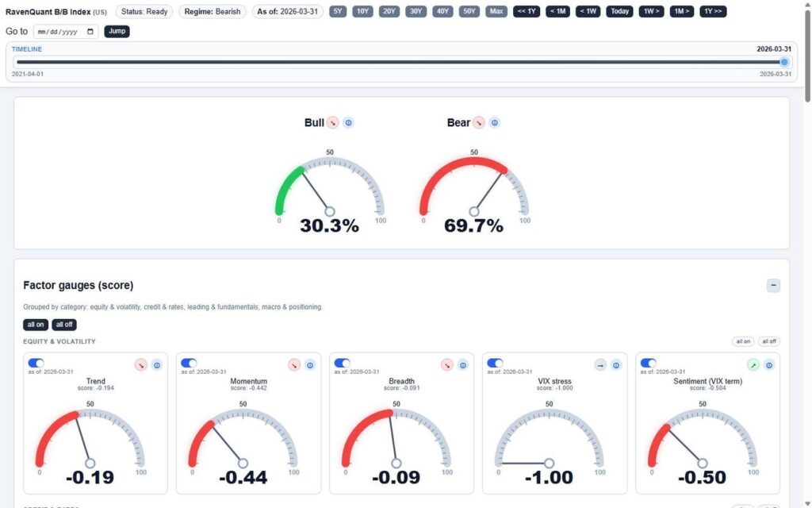The height and width of the screenshot is (508, 812).
Task: Collapse the Factor gauges section
Action: click(x=773, y=285)
